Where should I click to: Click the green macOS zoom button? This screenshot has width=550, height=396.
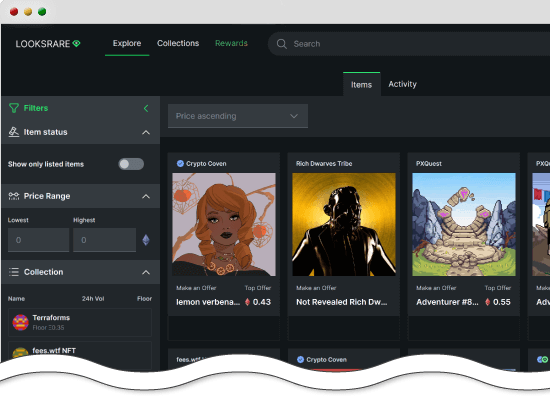(42, 12)
